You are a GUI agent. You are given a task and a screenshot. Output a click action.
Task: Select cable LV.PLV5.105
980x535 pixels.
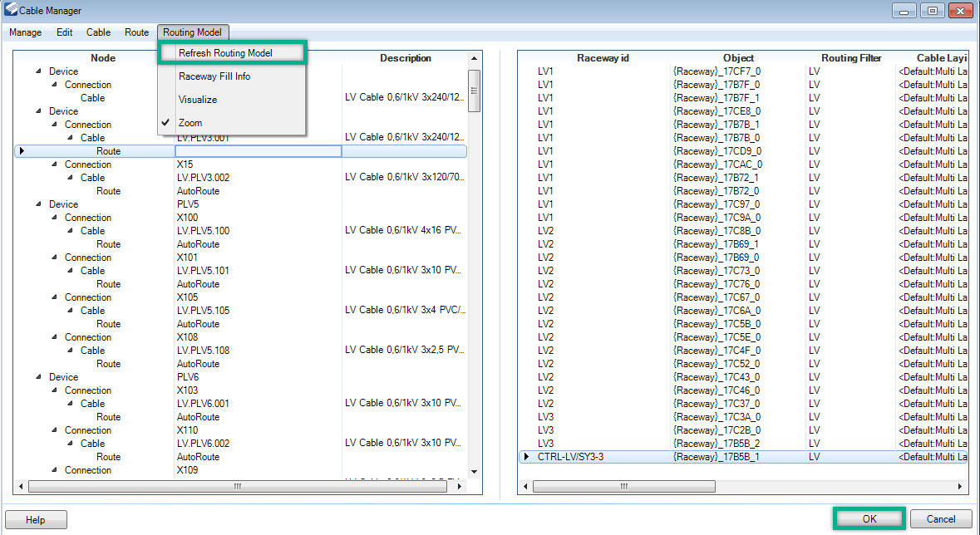pos(203,311)
